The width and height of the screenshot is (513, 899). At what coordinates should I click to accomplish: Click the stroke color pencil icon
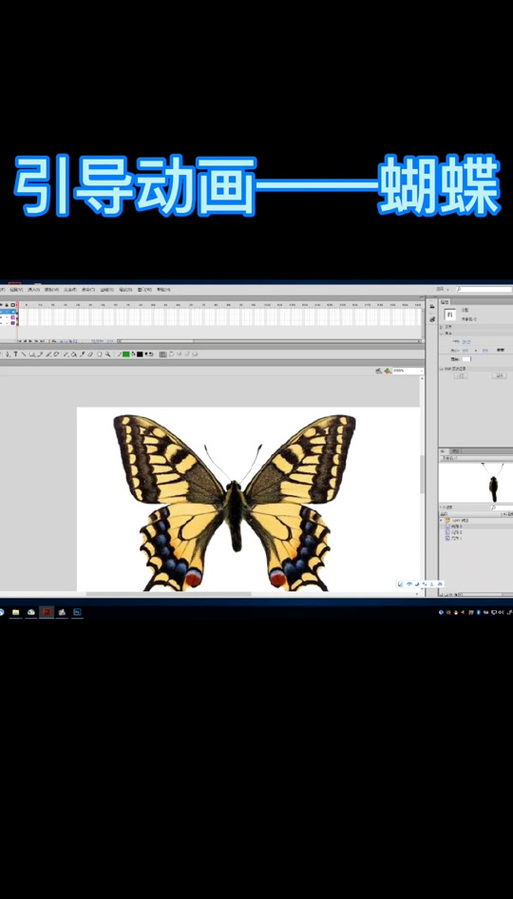[x=119, y=354]
